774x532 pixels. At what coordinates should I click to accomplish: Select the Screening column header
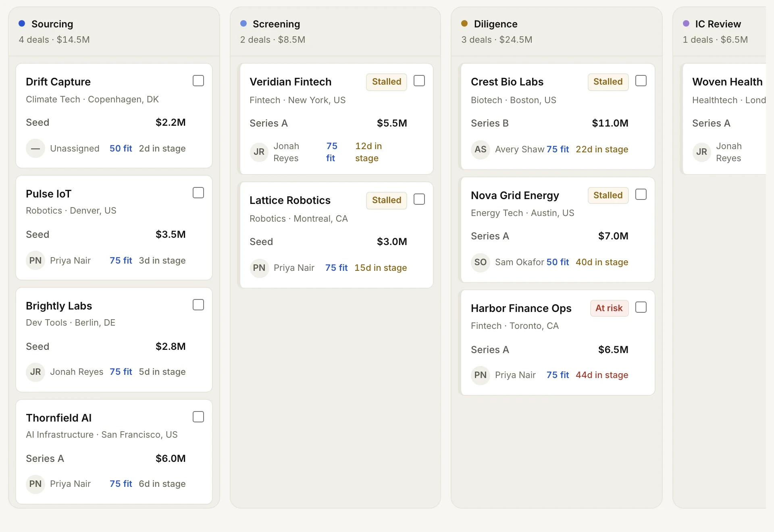point(335,31)
